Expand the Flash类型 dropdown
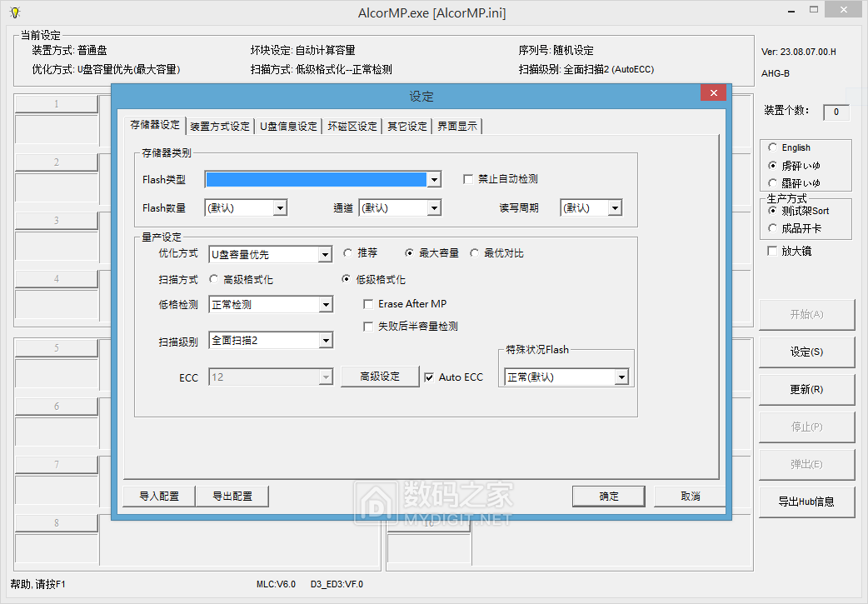This screenshot has width=868, height=604. point(433,180)
